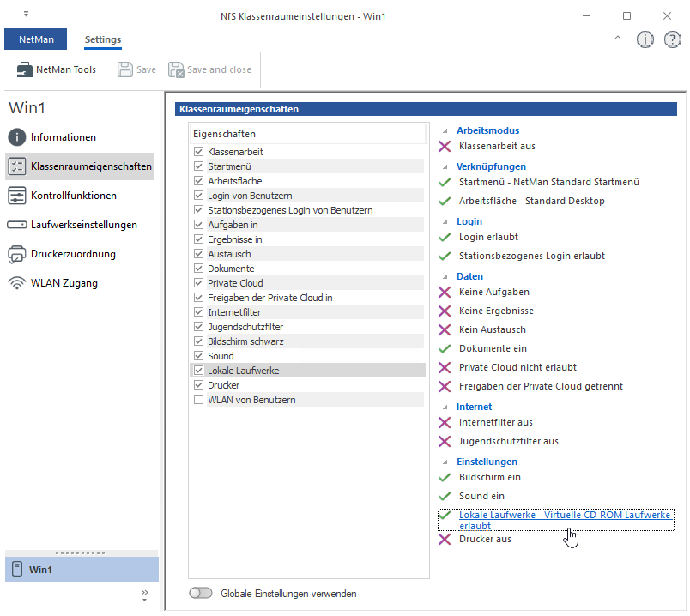Viewport: 690px width, 616px height.
Task: Select the Win1 station entry label
Action: point(40,570)
